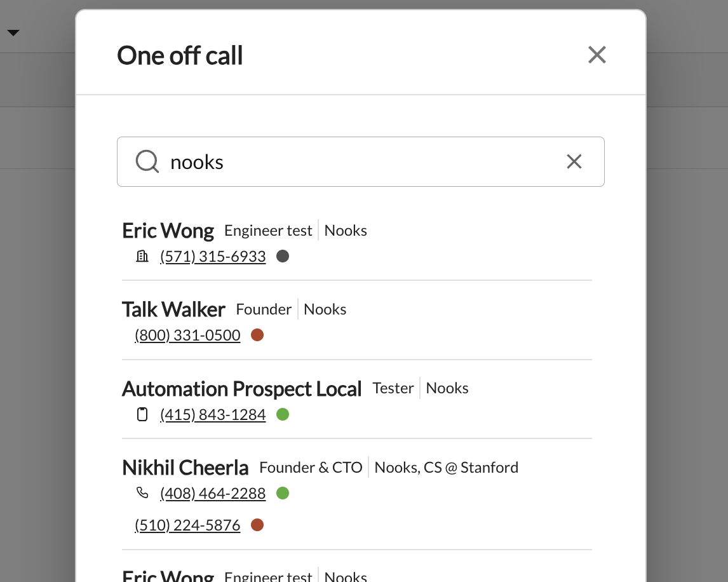Open the dropdown arrow behind the dialog
728x582 pixels.
tap(13, 32)
